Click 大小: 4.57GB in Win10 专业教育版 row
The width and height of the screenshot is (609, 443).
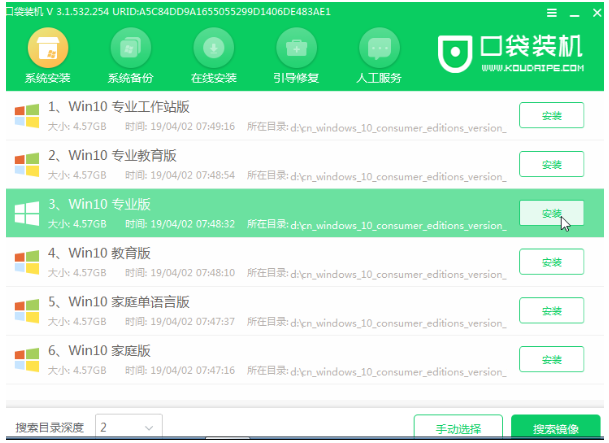(x=77, y=175)
